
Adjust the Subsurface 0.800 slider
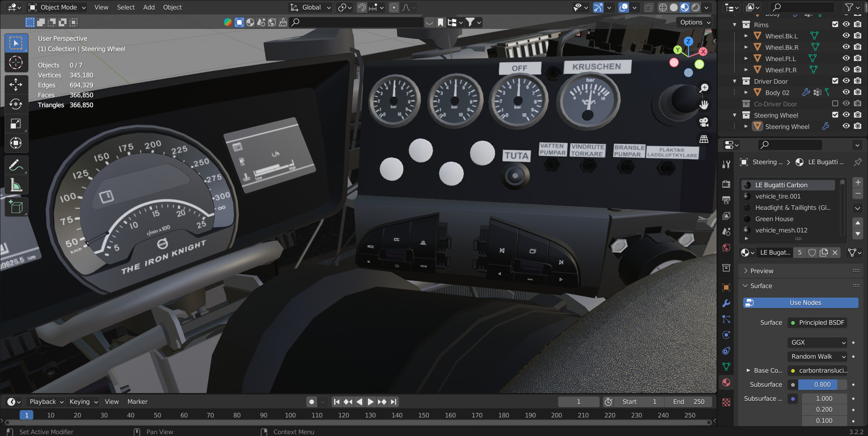click(823, 384)
